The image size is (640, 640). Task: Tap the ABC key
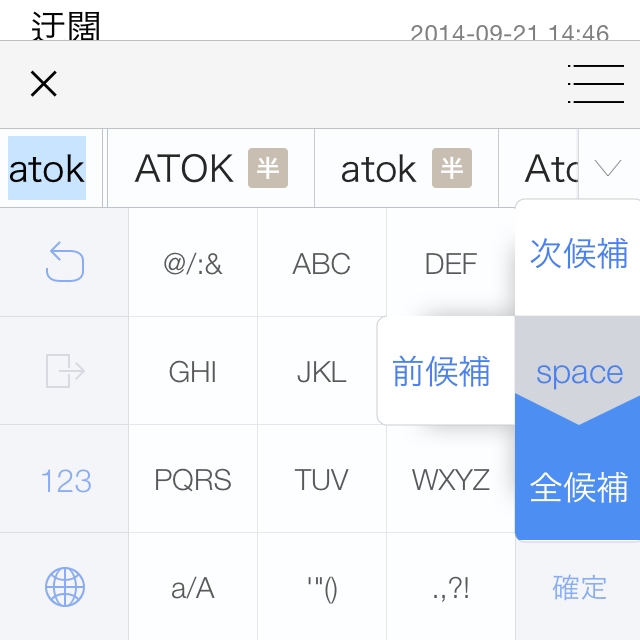(x=322, y=263)
